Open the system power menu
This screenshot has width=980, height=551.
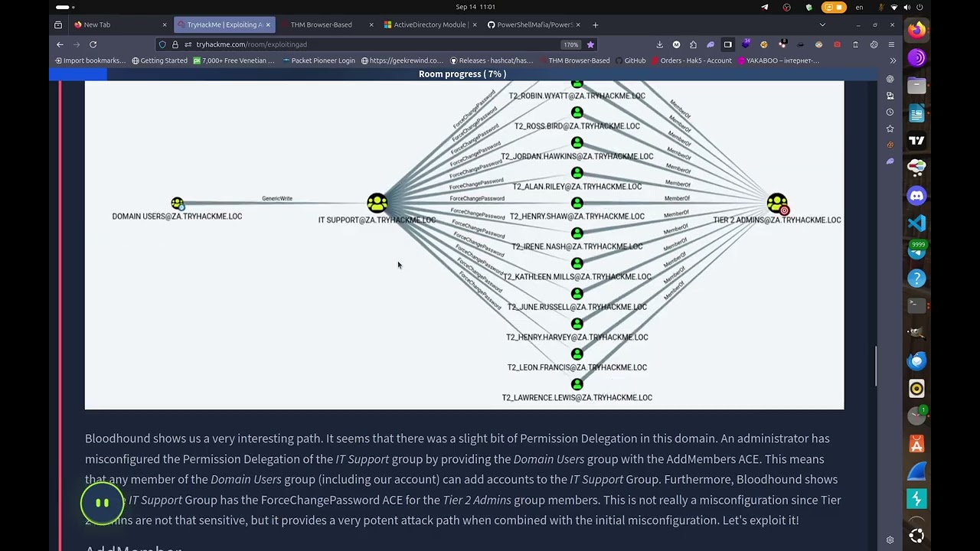pyautogui.click(x=920, y=7)
